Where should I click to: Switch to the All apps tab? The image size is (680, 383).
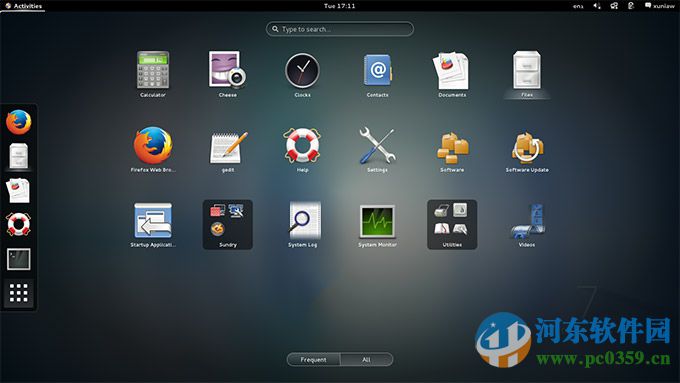coord(366,360)
